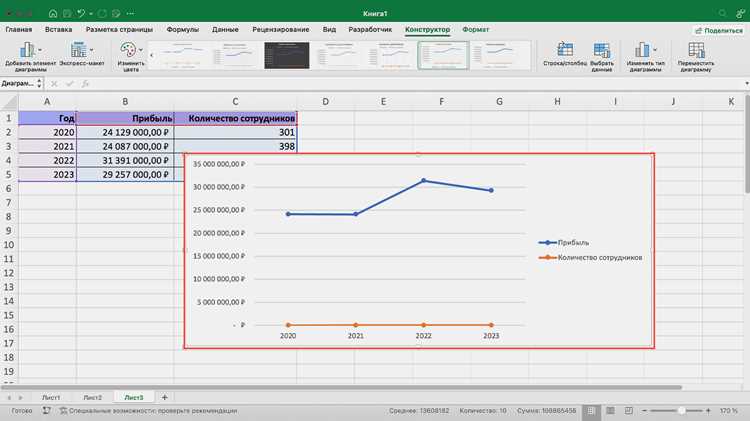Switch to sheet 'Лист1'
750x421 pixels.
pos(51,398)
